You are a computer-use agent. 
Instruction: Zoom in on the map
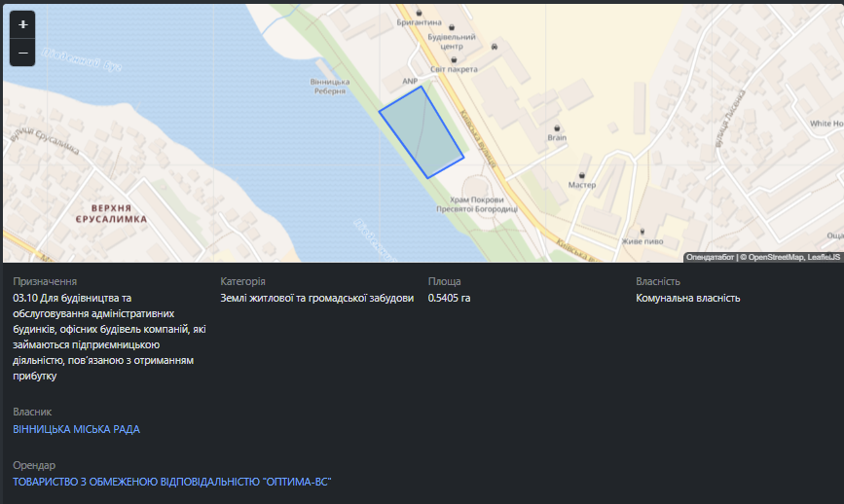tap(22, 24)
